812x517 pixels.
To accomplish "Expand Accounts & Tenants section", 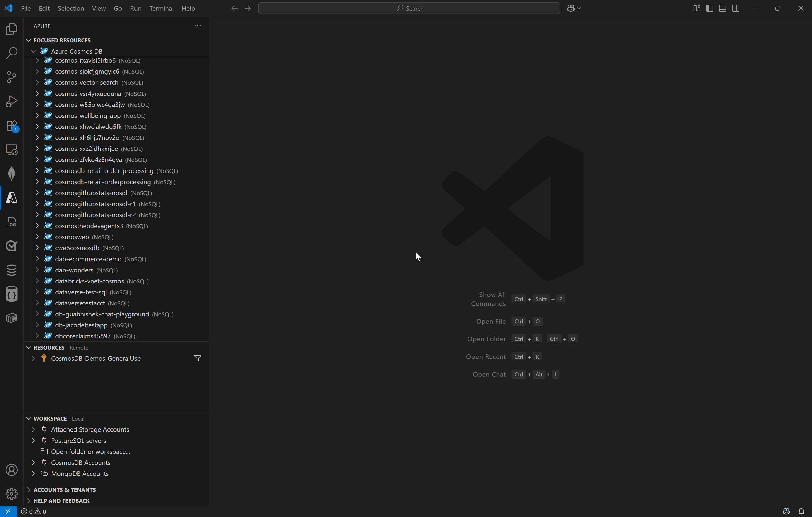I will click(29, 490).
